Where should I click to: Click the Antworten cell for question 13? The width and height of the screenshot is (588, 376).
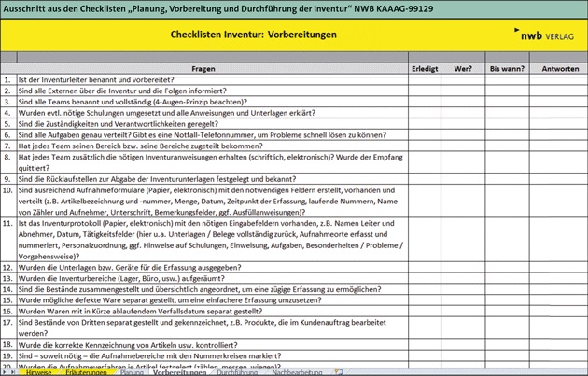560,278
